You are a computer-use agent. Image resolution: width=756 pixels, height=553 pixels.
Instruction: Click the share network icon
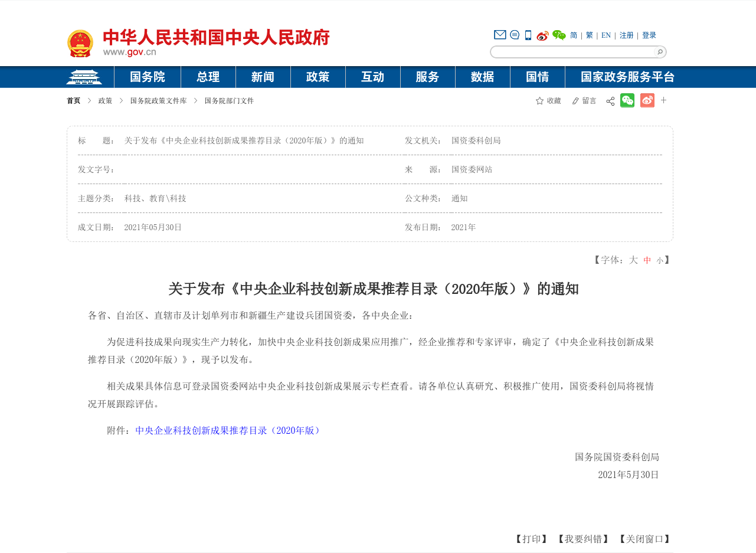(x=610, y=100)
